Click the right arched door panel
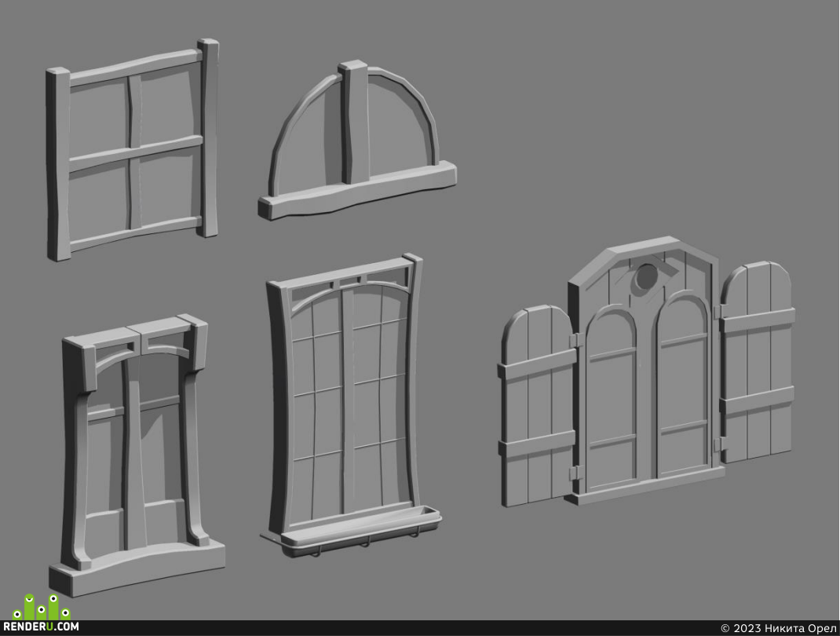Screen dimensions: 840x636 [683, 384]
